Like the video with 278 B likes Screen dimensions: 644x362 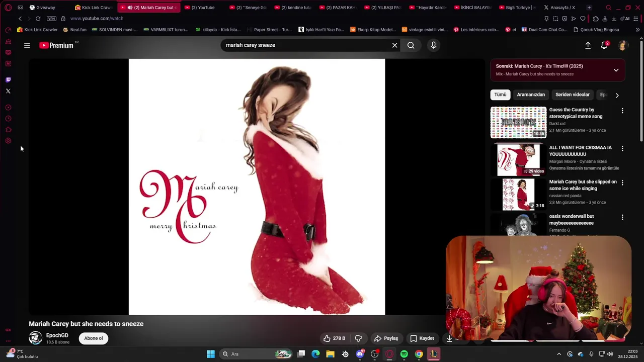[x=334, y=338]
